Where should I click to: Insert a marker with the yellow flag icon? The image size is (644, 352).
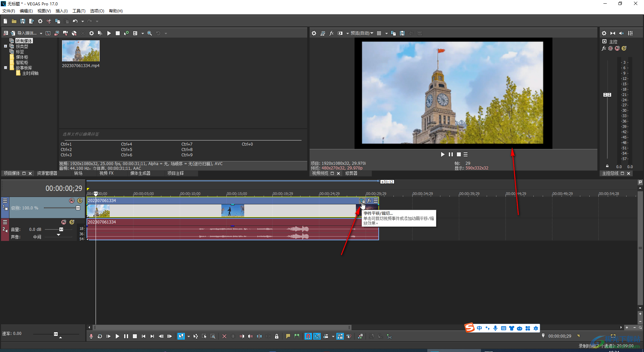288,336
